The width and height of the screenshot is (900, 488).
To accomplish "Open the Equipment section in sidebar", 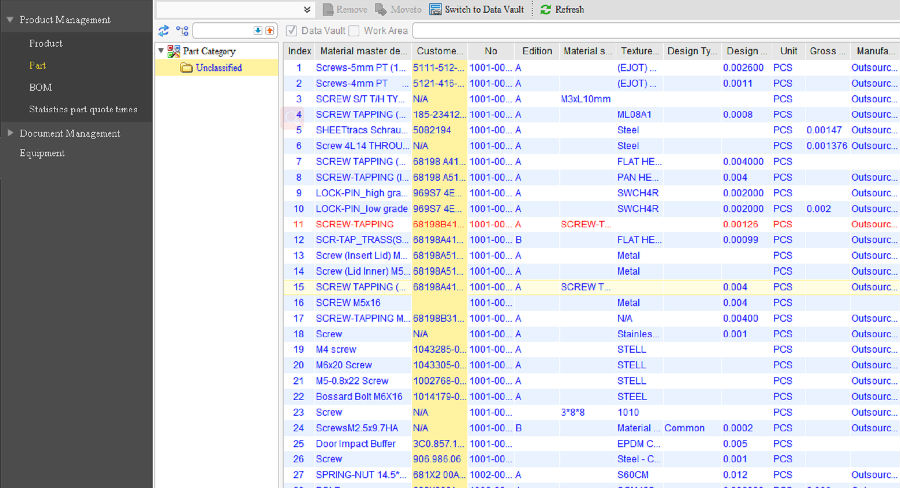I will (x=42, y=153).
